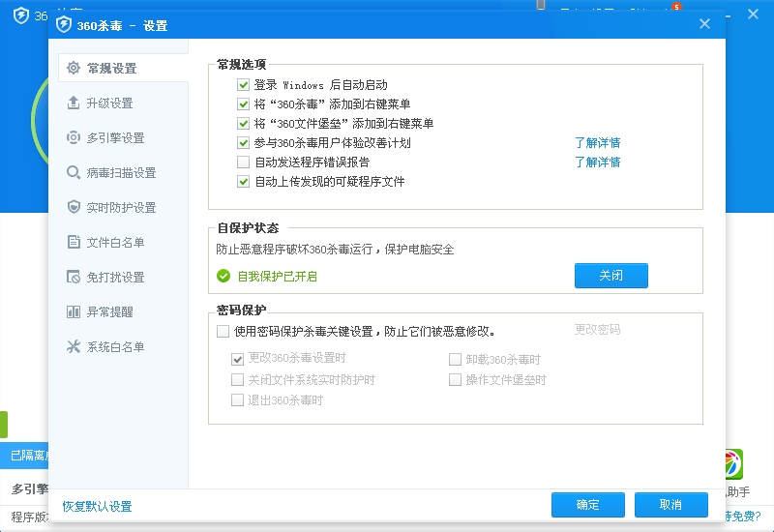Enable 自动发送程序错误报告 checkbox
Screen dimensions: 774x532
[243, 162]
